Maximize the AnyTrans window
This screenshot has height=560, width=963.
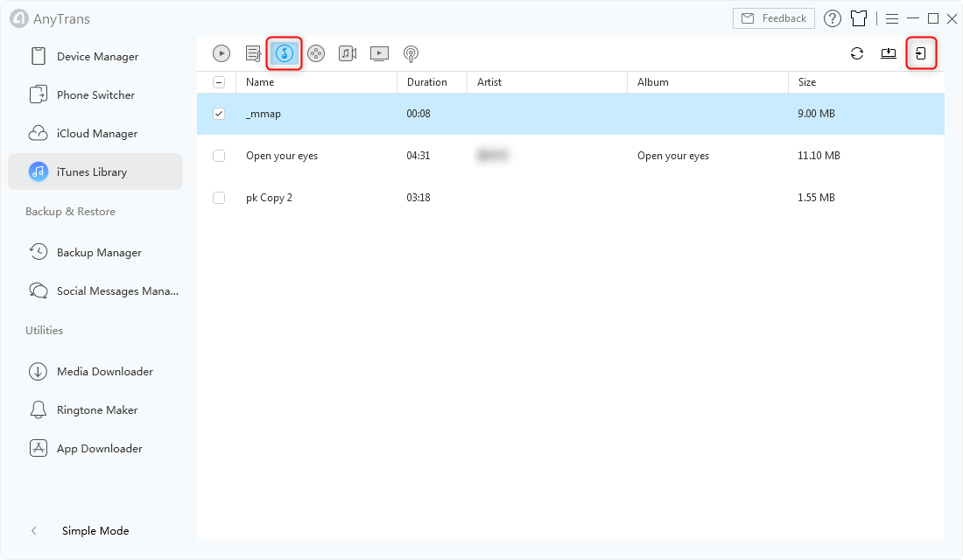pos(933,18)
